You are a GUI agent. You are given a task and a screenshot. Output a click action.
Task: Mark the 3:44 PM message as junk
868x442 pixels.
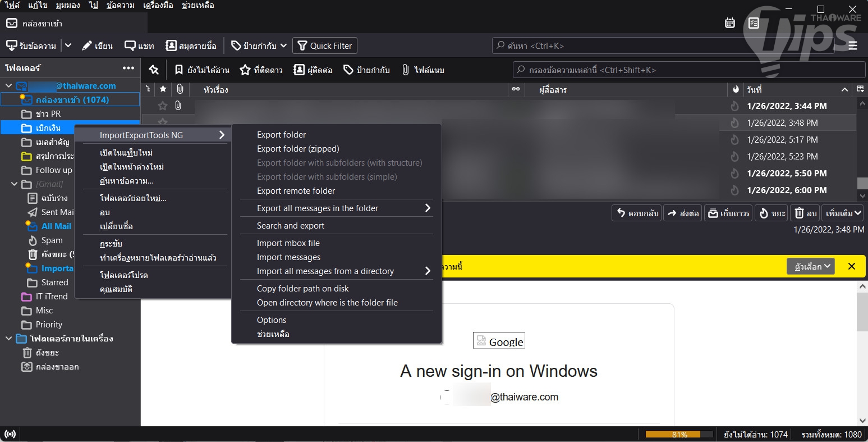(x=734, y=106)
